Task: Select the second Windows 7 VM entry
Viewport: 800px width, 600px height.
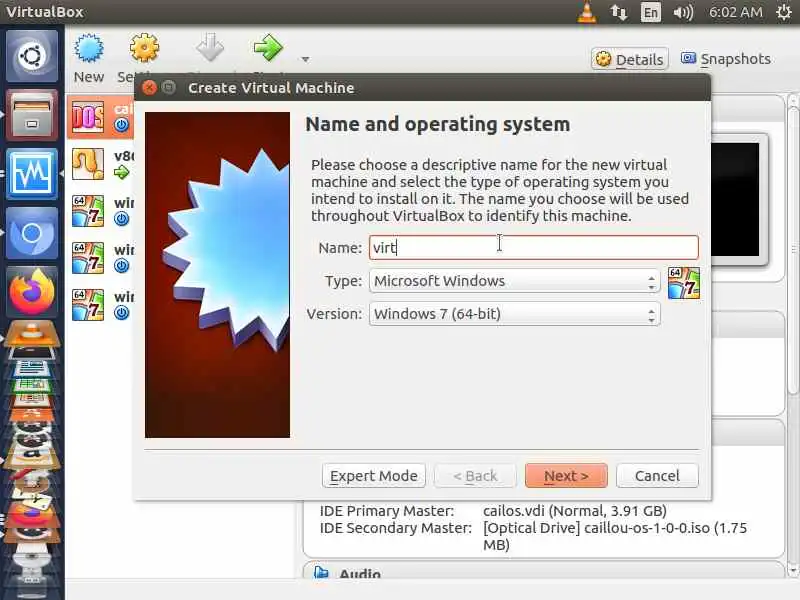Action: click(x=101, y=258)
